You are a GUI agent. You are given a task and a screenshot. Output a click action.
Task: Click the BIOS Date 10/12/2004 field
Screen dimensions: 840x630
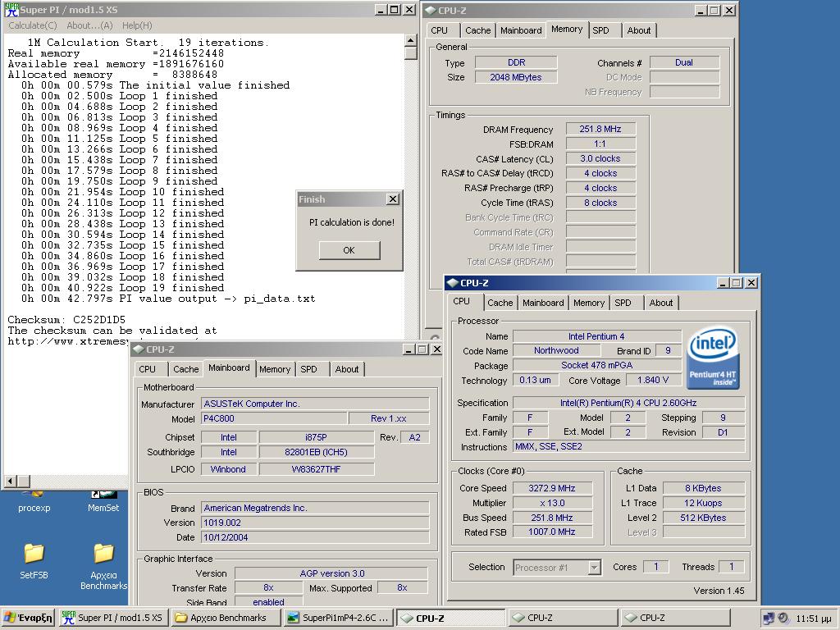tap(315, 537)
